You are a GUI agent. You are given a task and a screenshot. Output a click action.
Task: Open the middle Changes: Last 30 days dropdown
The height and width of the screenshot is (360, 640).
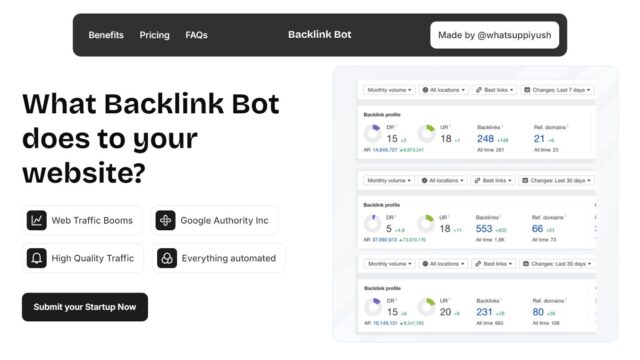[557, 180]
